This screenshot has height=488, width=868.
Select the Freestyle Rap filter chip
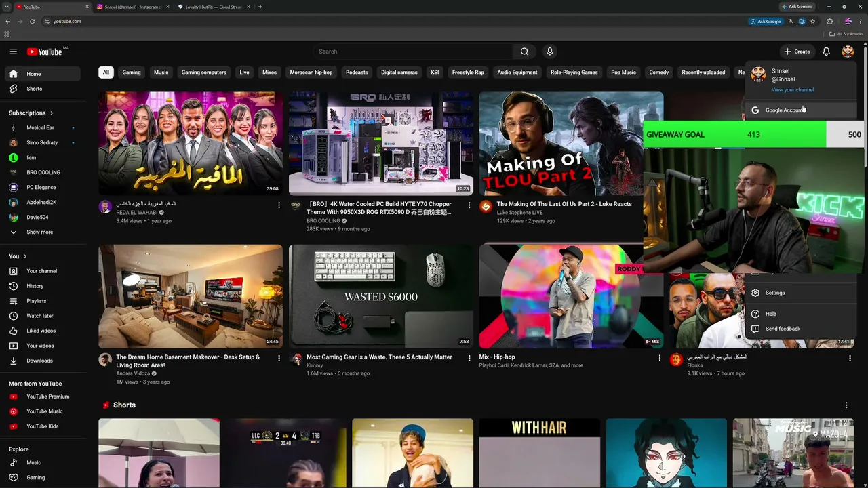pos(468,73)
